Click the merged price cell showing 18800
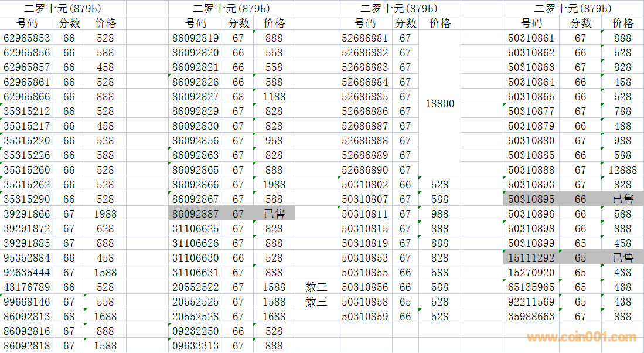The image size is (644, 353). (439, 103)
